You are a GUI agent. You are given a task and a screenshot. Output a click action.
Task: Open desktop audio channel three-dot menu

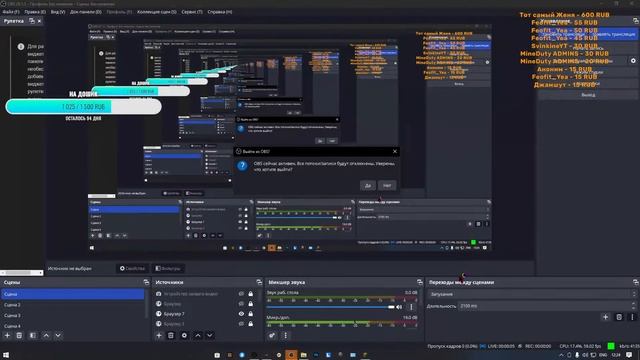coord(411,307)
